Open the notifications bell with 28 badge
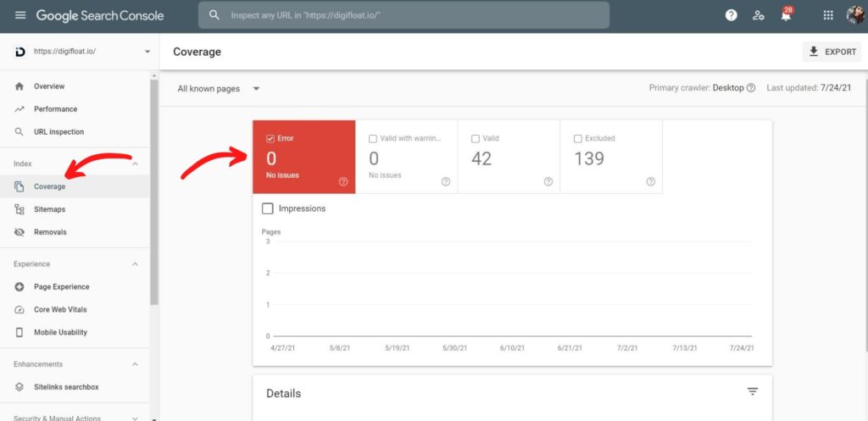Screen dimensions: 868x421 (786, 15)
